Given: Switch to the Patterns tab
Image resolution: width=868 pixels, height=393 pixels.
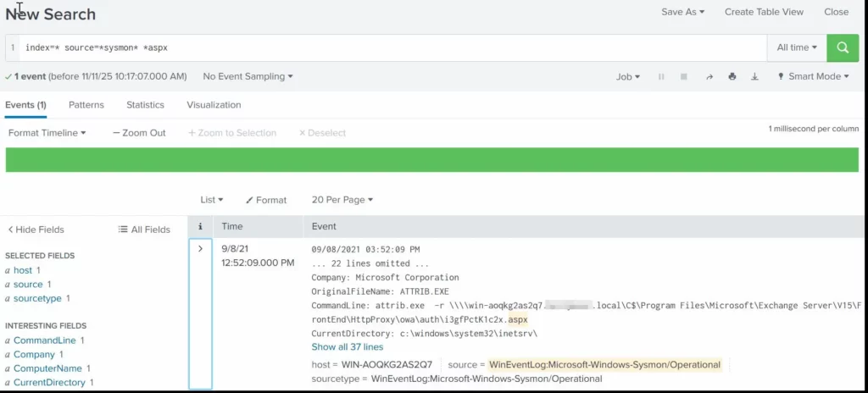Looking at the screenshot, I should coord(86,105).
